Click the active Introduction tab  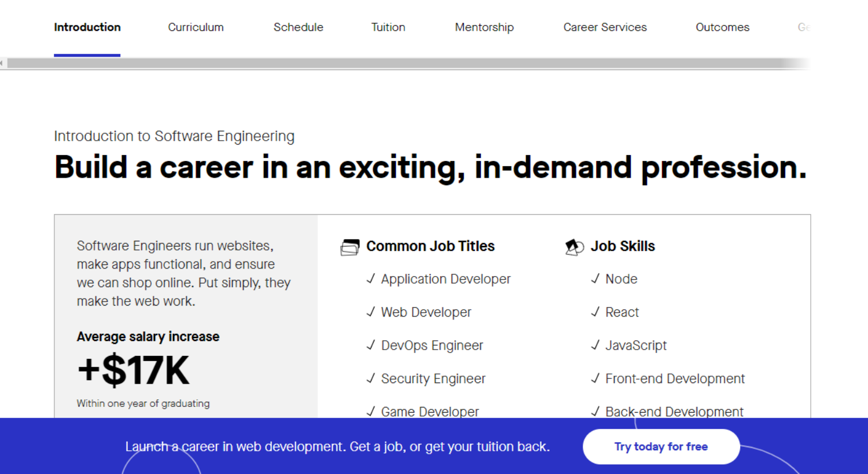[87, 27]
